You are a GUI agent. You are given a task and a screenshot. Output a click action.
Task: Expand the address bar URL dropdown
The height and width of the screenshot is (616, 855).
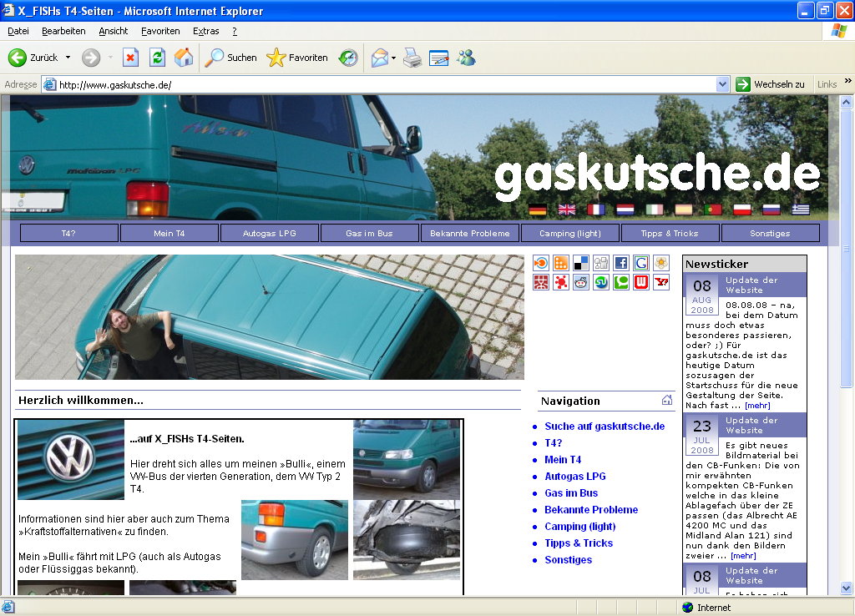722,84
